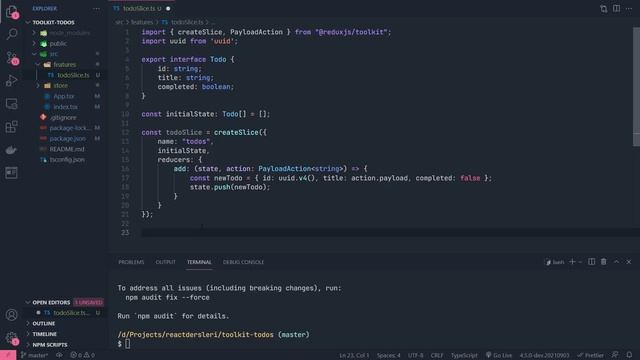Open errors and warnings count in status bar

tap(82, 355)
